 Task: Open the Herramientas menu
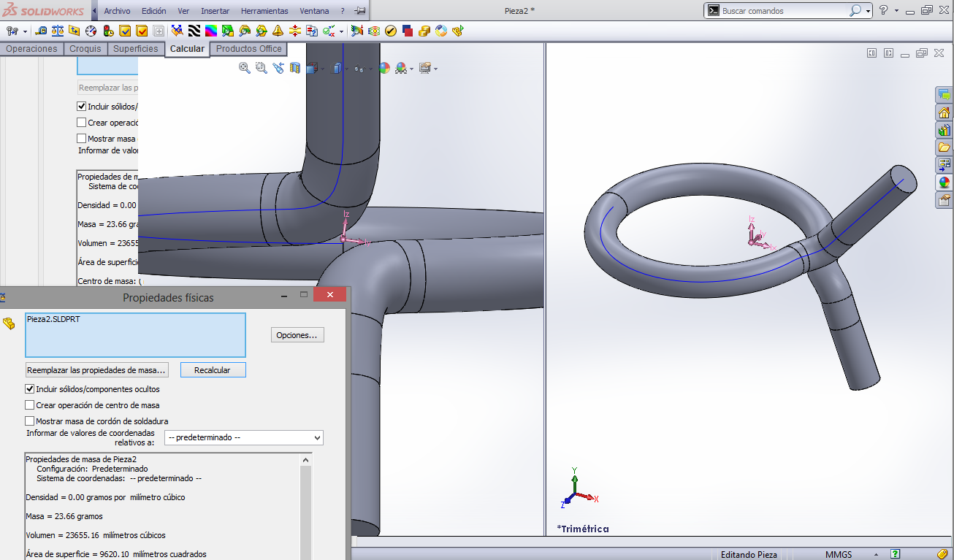coord(264,11)
